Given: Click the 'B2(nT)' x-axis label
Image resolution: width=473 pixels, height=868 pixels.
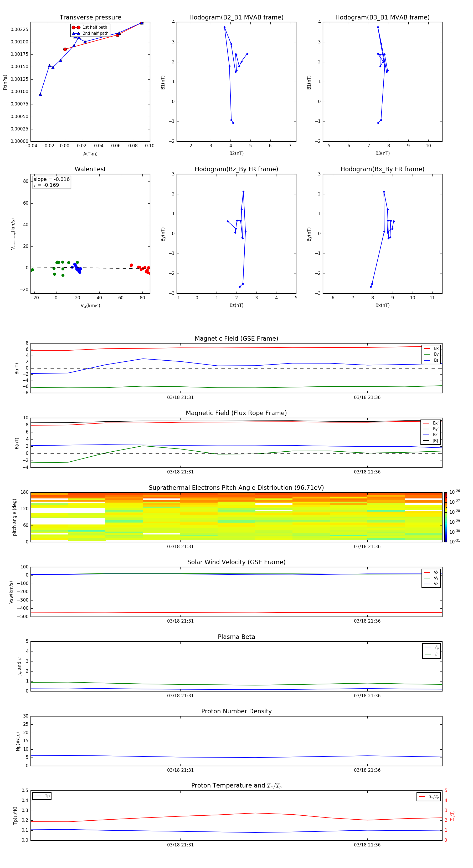Looking at the screenshot, I should pos(236,153).
